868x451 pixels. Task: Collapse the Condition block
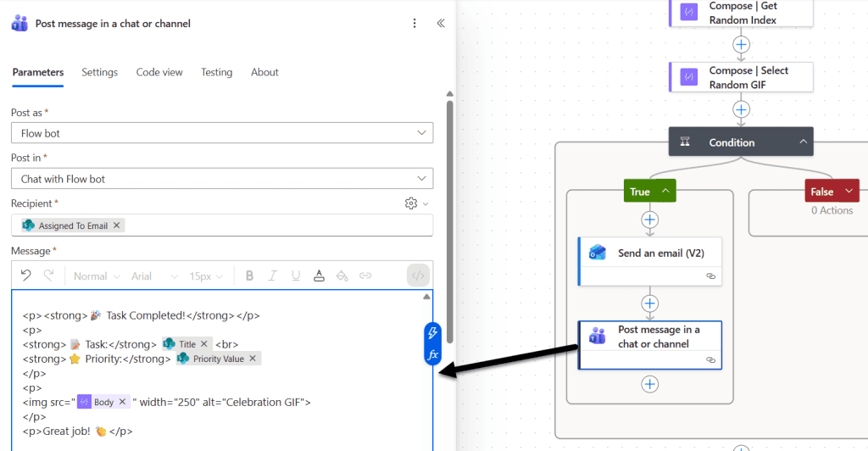click(803, 142)
